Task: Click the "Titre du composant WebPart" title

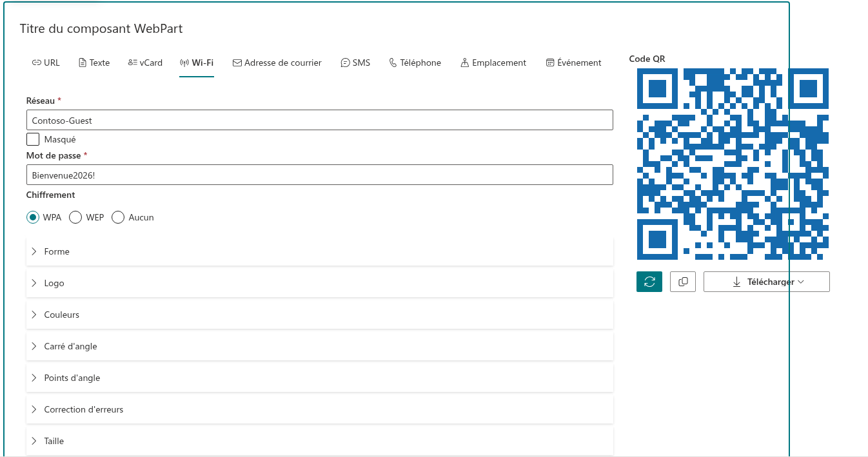Action: click(101, 28)
